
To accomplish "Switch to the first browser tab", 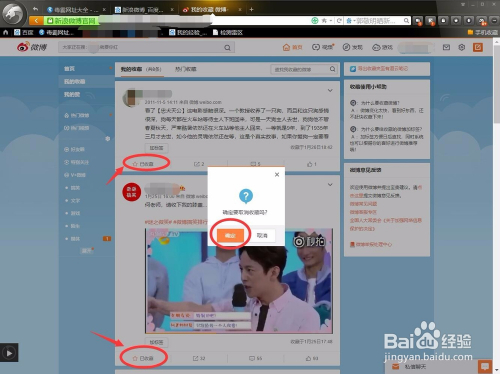I will click(76, 10).
